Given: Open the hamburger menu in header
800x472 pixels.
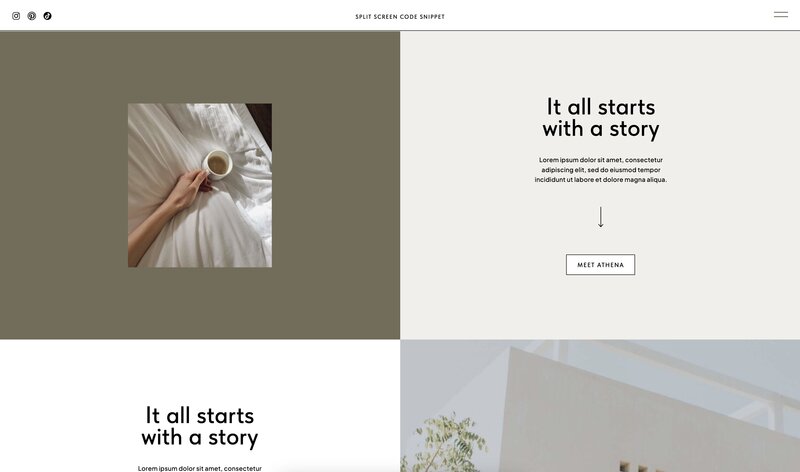Looking at the screenshot, I should (x=781, y=15).
